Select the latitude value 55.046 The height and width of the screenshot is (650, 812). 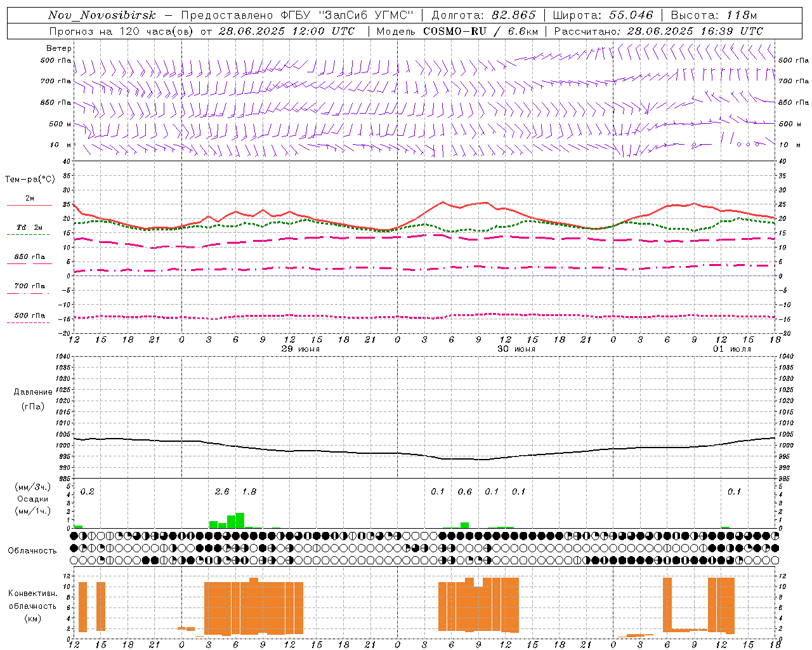click(631, 15)
